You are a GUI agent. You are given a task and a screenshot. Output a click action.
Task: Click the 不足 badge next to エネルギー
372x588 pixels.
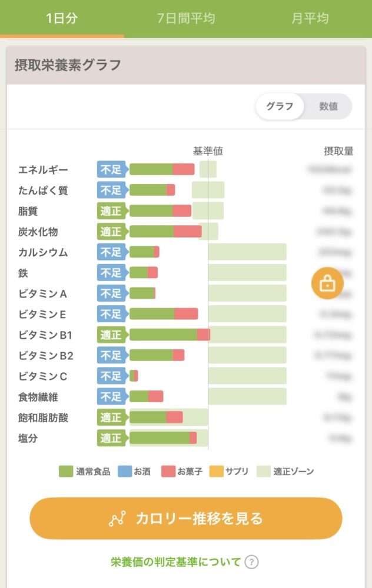(110, 169)
